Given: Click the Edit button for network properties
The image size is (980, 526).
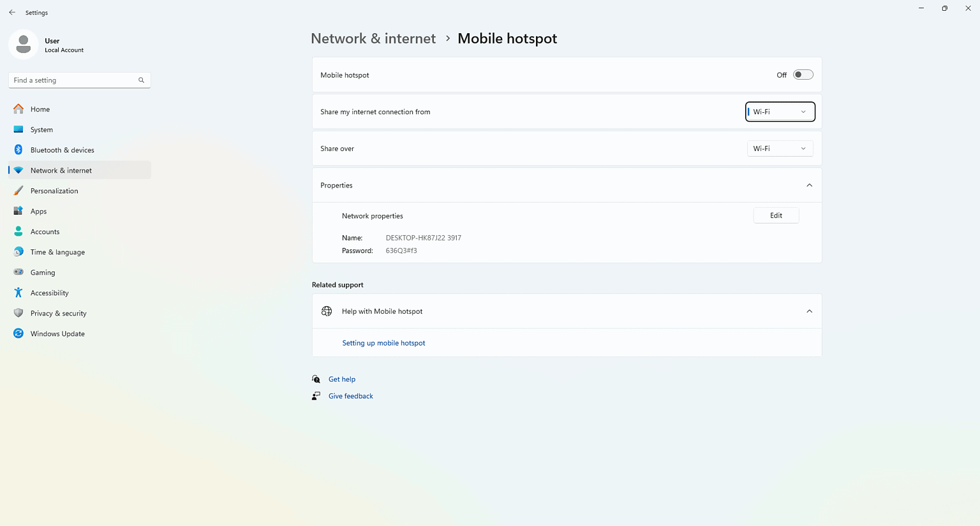Looking at the screenshot, I should point(776,215).
